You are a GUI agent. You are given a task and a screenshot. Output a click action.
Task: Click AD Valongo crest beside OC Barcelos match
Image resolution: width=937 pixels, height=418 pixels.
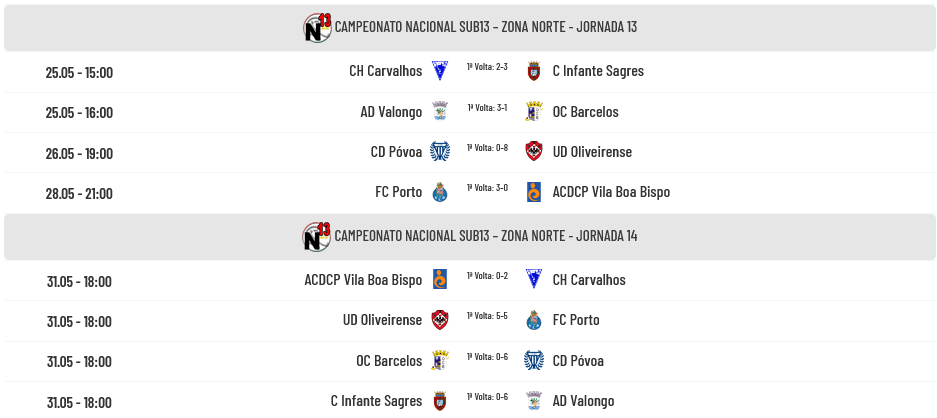(440, 111)
